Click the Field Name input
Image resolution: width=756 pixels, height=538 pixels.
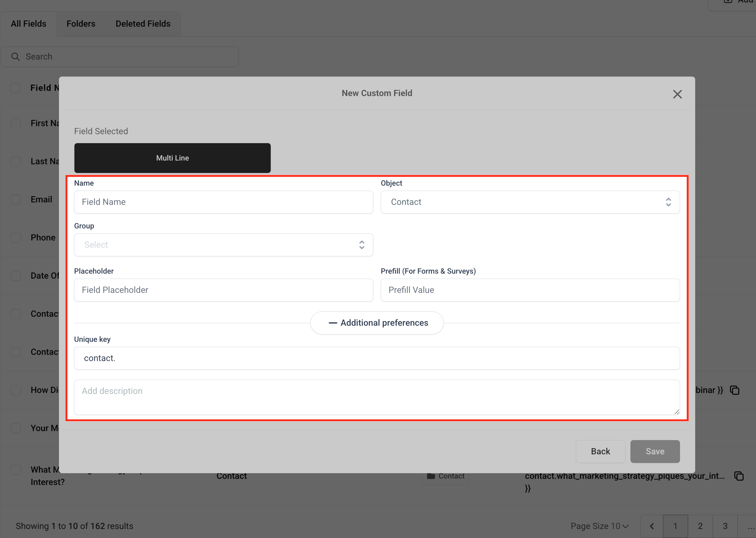pyautogui.click(x=223, y=202)
